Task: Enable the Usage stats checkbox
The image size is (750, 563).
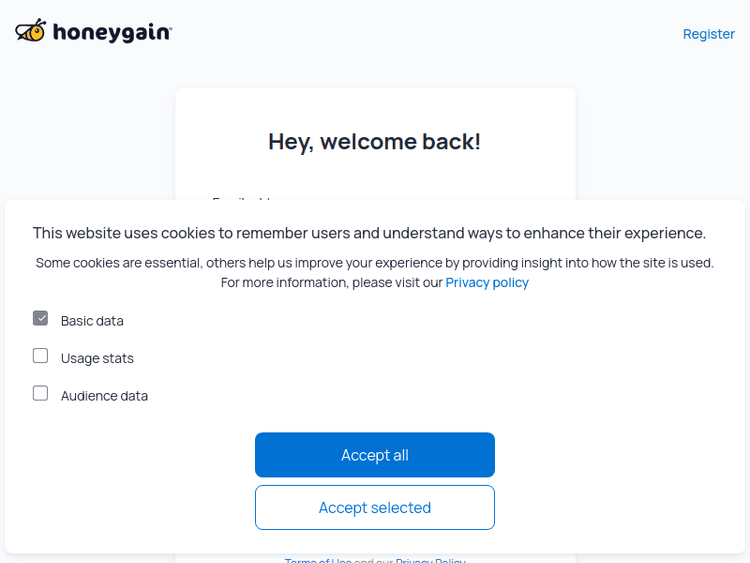Action: point(41,356)
